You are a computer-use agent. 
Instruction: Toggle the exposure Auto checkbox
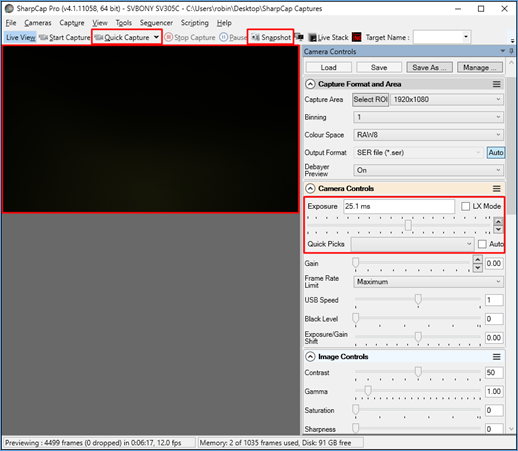[x=482, y=244]
